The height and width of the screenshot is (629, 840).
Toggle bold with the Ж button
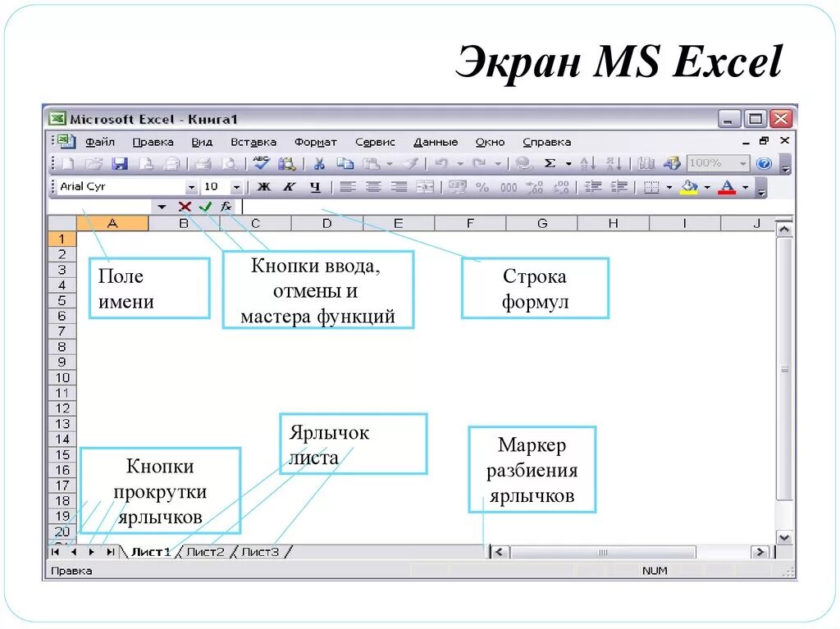click(263, 187)
